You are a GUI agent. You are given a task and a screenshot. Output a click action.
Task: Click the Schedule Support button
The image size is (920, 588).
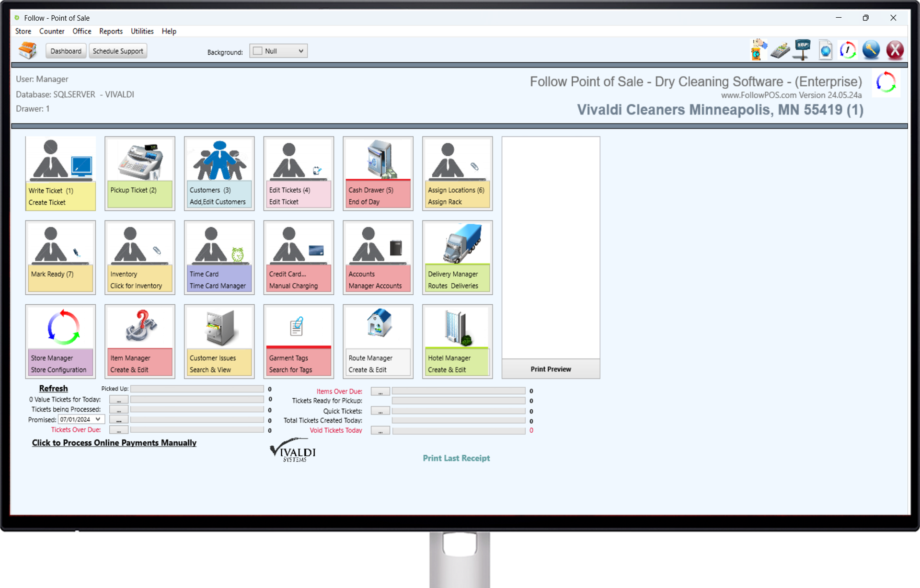click(118, 51)
